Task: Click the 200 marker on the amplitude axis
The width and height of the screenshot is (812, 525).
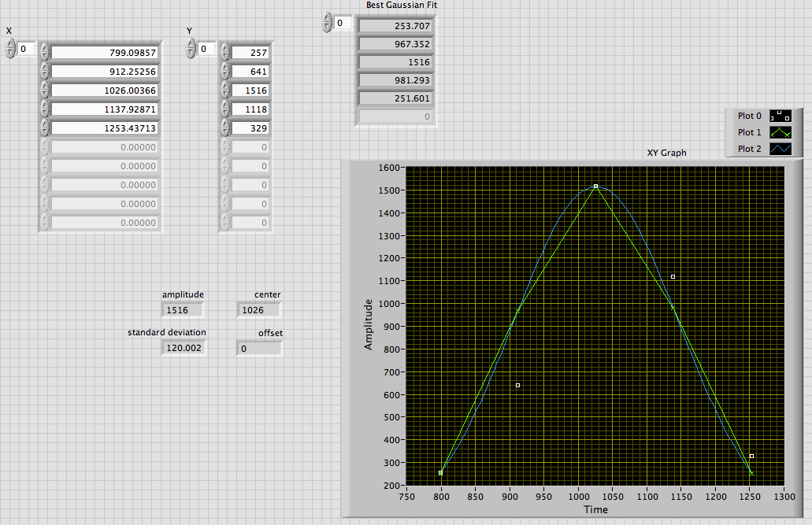Action: click(x=391, y=486)
